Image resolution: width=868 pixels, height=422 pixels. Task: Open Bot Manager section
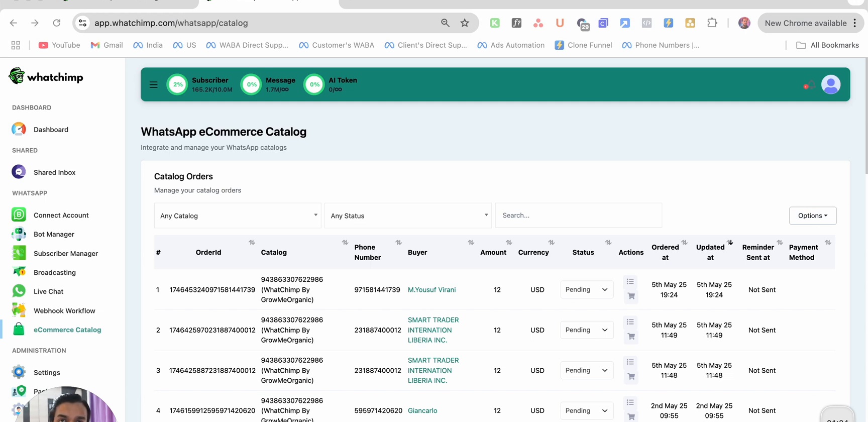(x=54, y=234)
